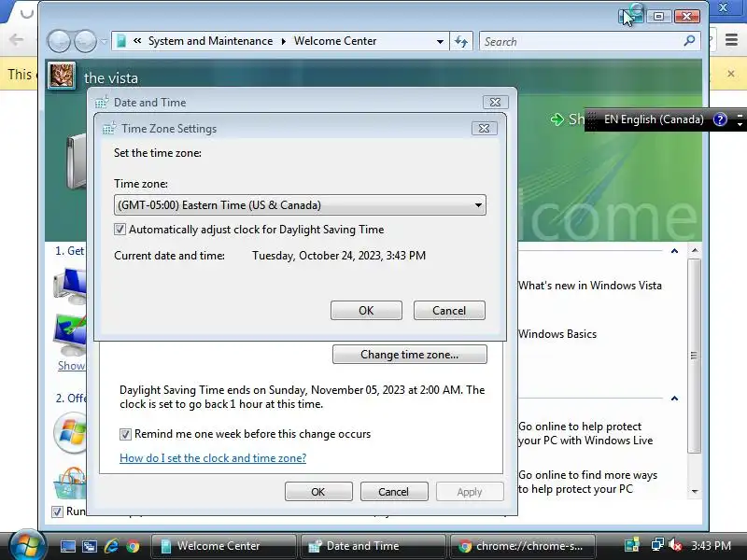Click the language bar help icon

[720, 119]
